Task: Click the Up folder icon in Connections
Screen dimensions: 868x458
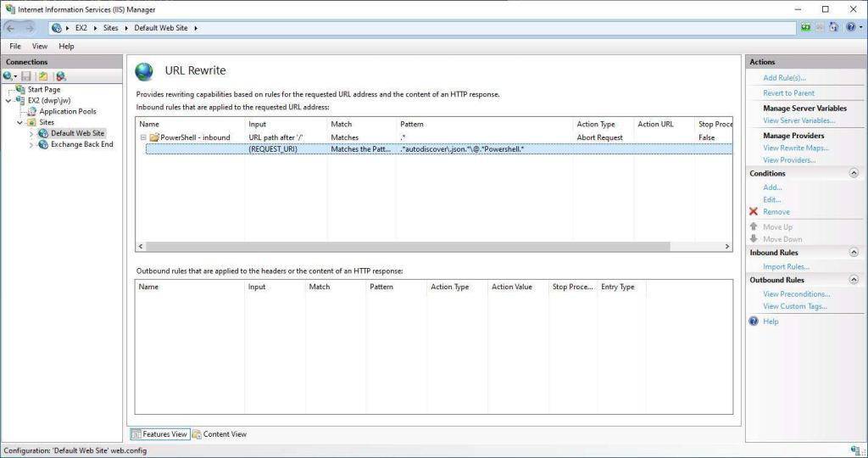Action: (x=42, y=76)
